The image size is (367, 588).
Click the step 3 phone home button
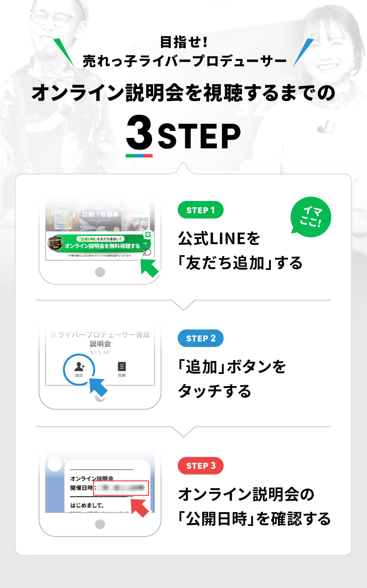click(100, 525)
